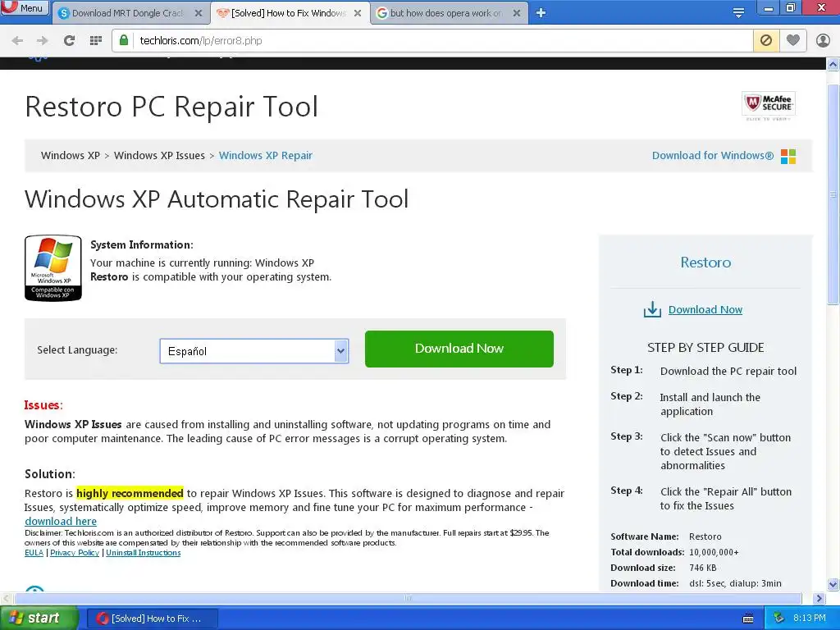Bookmark page with heart icon

793,40
